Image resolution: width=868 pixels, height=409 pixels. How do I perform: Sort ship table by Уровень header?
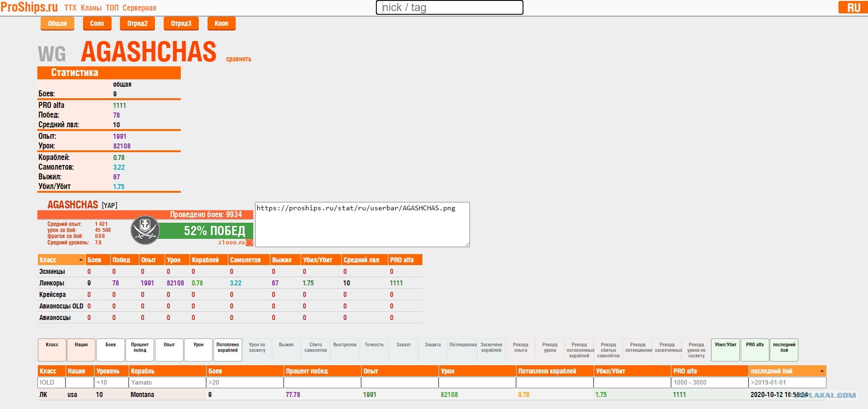(x=112, y=371)
